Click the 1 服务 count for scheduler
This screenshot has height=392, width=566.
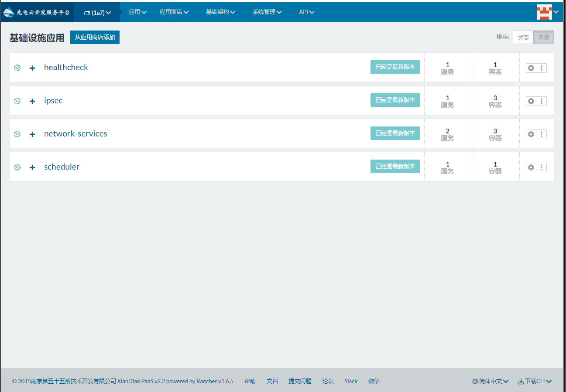pyautogui.click(x=448, y=167)
